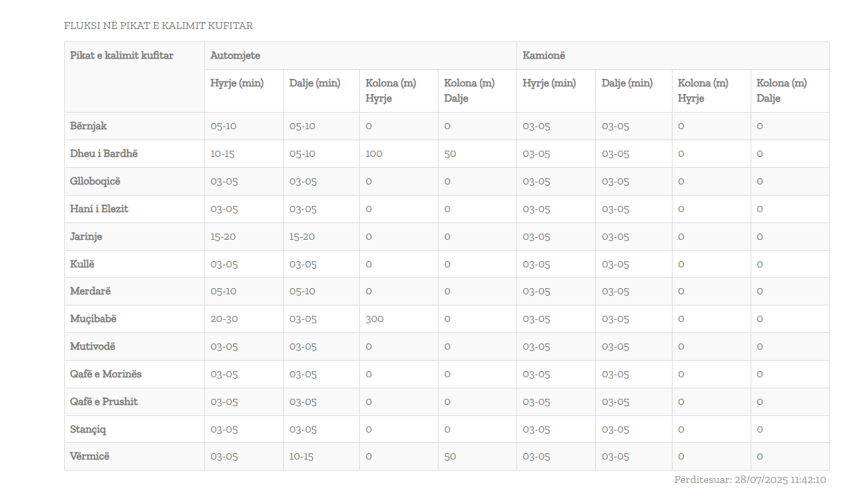Click the Bërnjak row label

88,126
